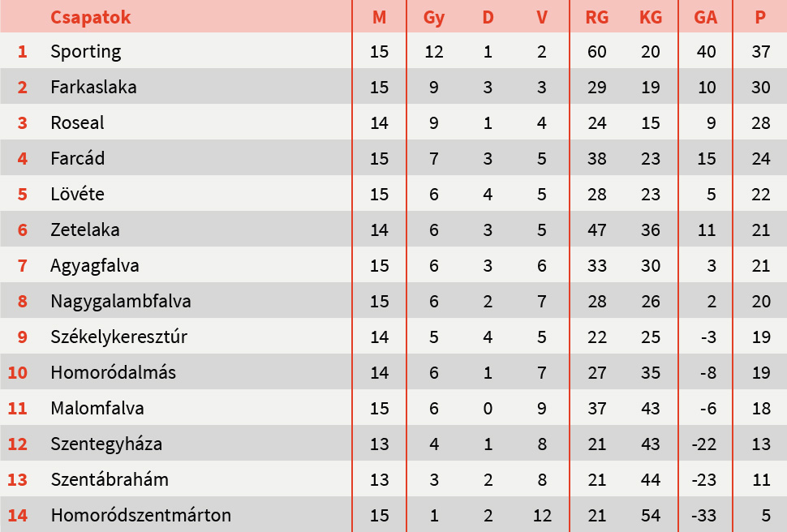Select the Zetelaka team name
The width and height of the screenshot is (787, 532).
(x=84, y=230)
